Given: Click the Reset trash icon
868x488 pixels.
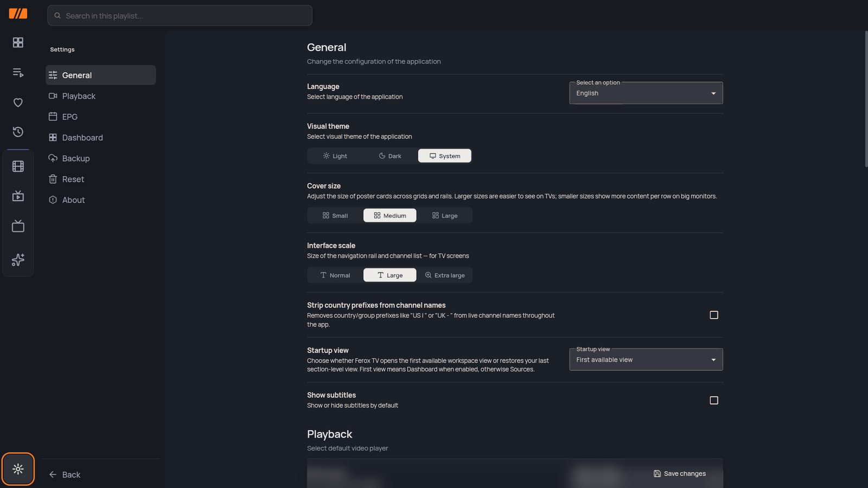Looking at the screenshot, I should [53, 179].
